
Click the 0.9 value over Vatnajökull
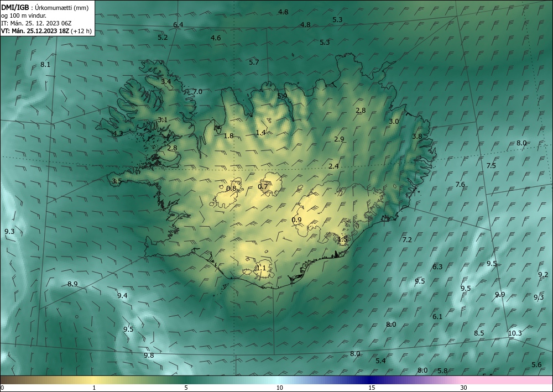[x=296, y=220]
